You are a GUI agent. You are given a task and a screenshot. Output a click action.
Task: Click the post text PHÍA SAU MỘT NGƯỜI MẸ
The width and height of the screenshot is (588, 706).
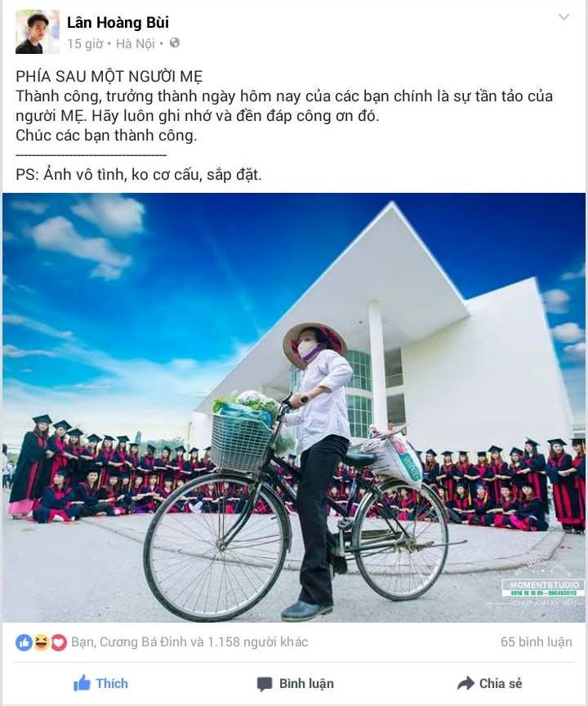[x=109, y=77]
